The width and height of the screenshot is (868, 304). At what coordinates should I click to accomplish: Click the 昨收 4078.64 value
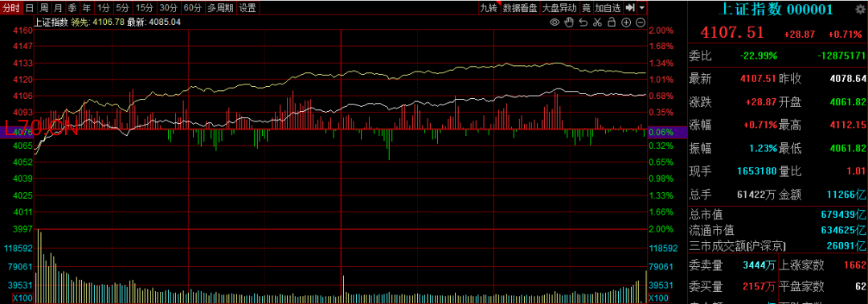click(848, 79)
